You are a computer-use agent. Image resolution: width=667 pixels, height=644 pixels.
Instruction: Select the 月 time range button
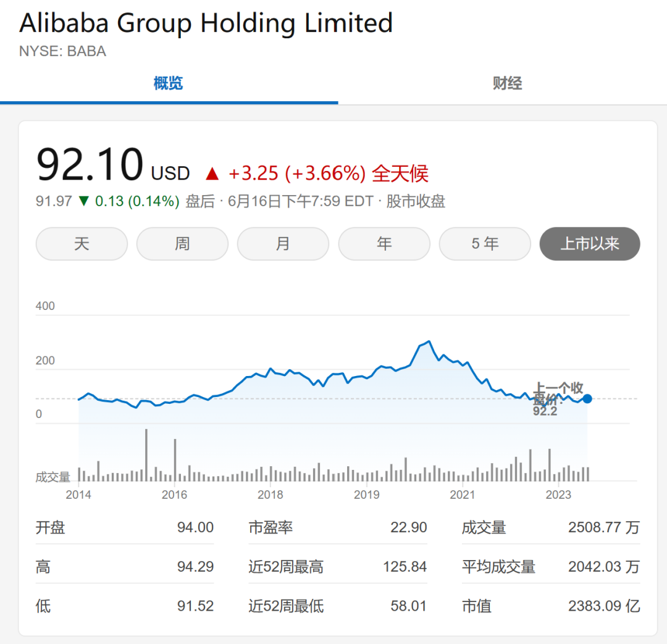click(x=283, y=244)
